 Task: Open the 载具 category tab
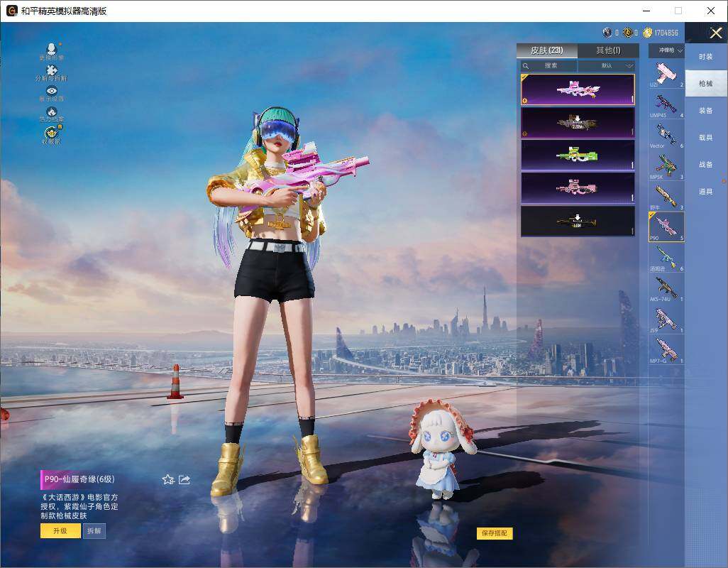pyautogui.click(x=706, y=138)
